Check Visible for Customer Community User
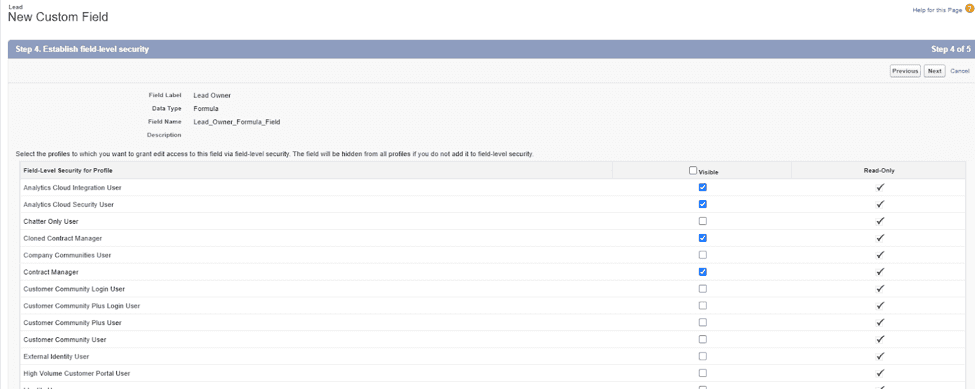Viewport: 975px width, 389px height. coord(703,339)
